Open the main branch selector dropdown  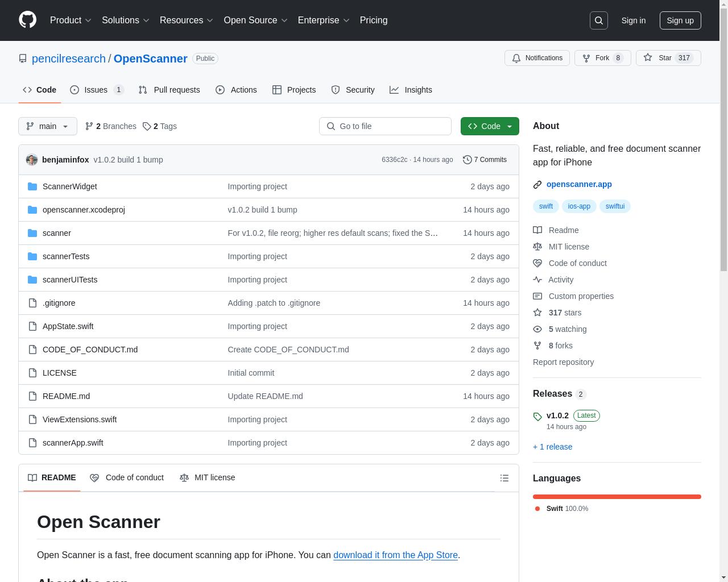[x=48, y=126]
